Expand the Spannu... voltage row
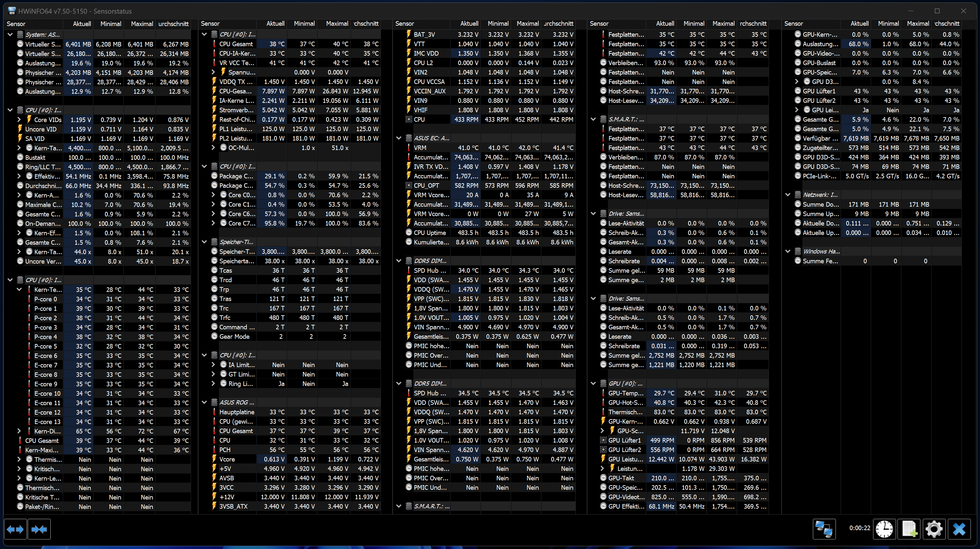 [213, 72]
